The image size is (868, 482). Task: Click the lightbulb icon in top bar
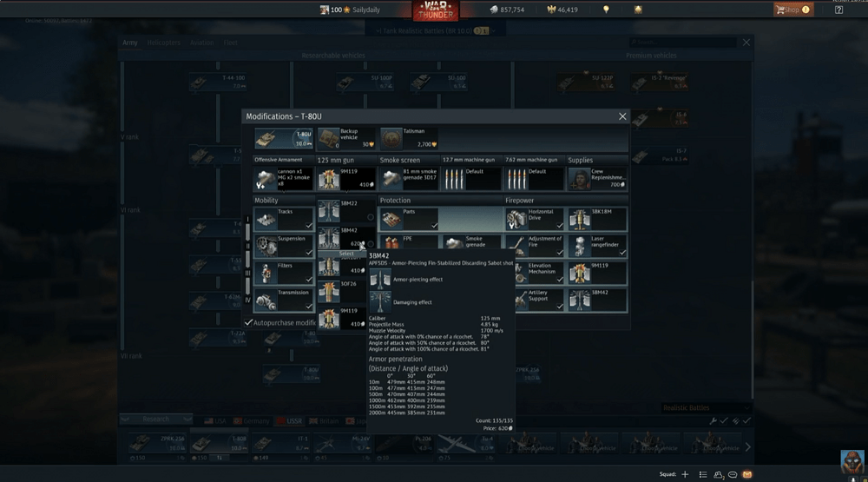606,10
